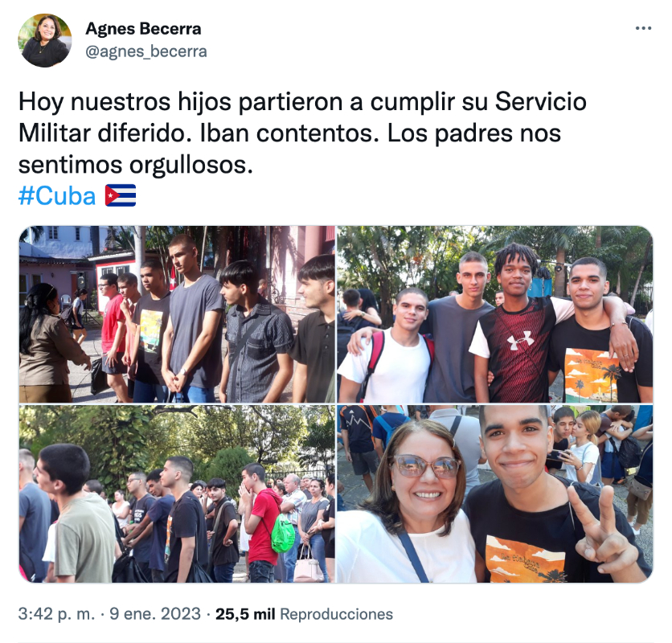Open top-right photo of four friends

[495, 313]
